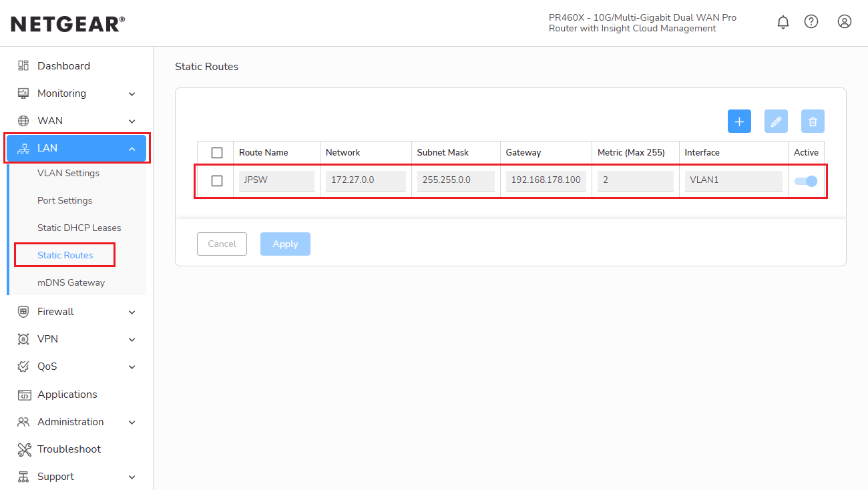Select Static Routes submenu item
This screenshot has height=490, width=868.
(65, 255)
